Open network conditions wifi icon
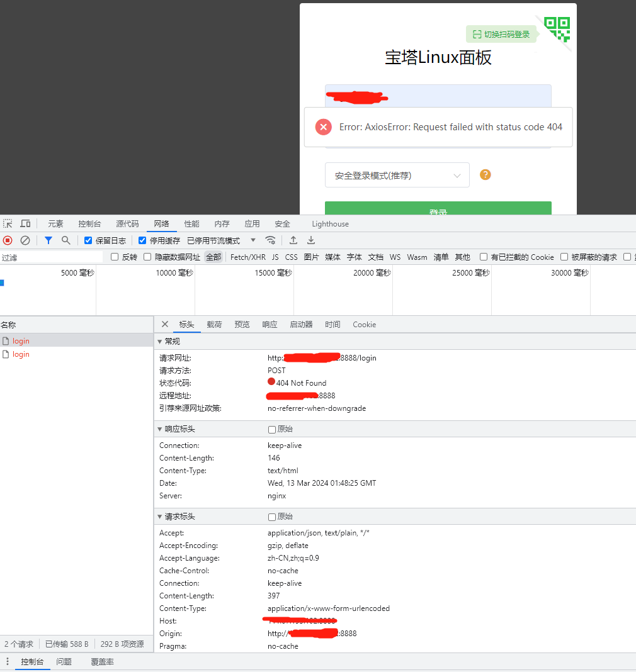This screenshot has width=636, height=672. click(x=270, y=240)
